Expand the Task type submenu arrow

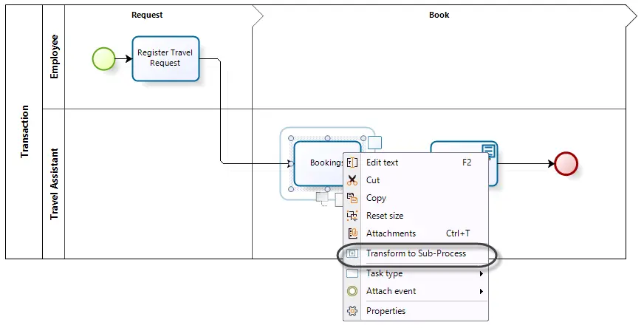[x=482, y=273]
